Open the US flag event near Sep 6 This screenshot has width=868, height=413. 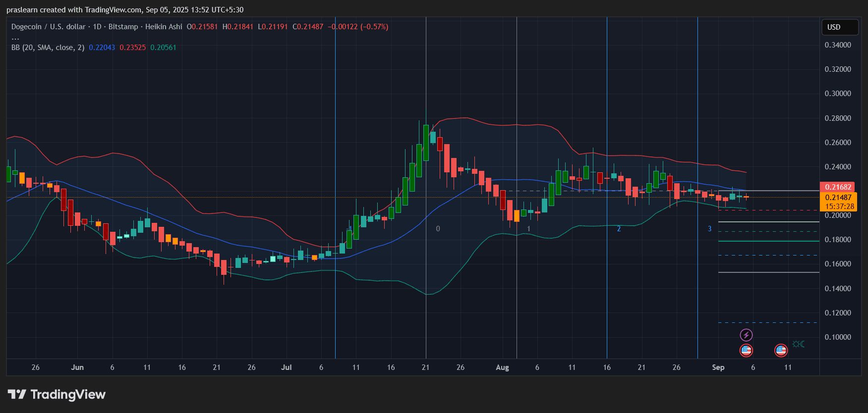pos(746,351)
